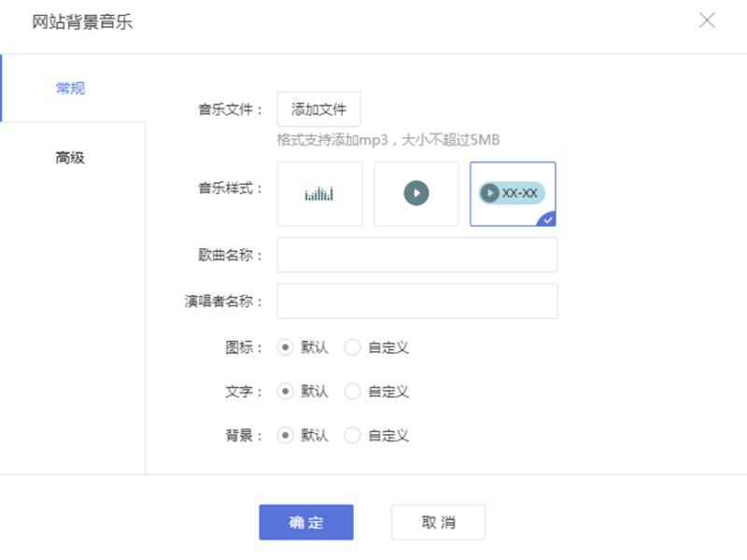The width and height of the screenshot is (747, 560).
Task: Set 文字 to 默认
Action: pos(286,391)
